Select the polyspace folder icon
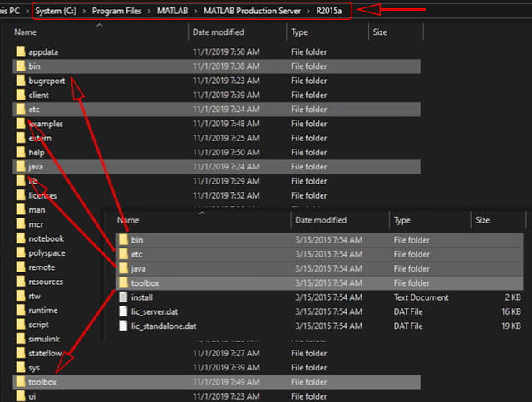Screen dimensions: 532x402 (21, 252)
